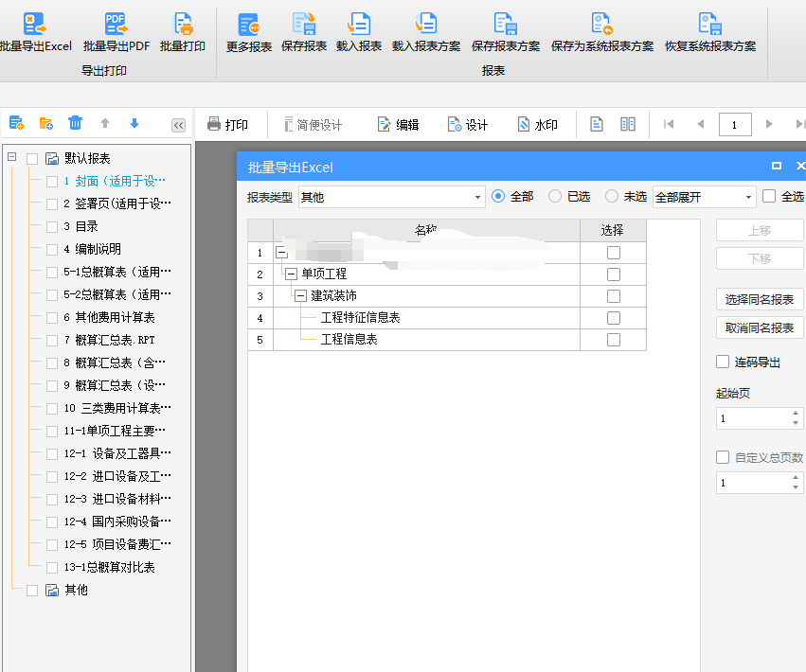Click the 工程信息表 row name
The width and height of the screenshot is (806, 672).
(349, 340)
